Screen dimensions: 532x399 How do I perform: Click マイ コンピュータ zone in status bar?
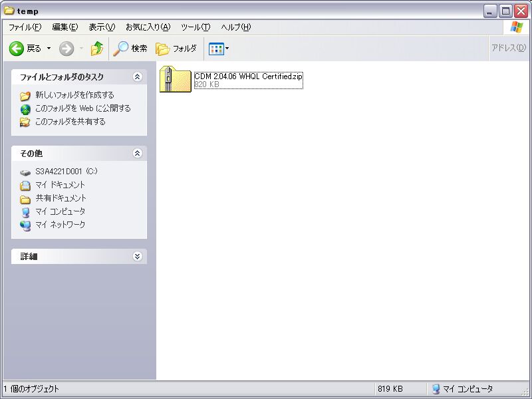coord(462,388)
